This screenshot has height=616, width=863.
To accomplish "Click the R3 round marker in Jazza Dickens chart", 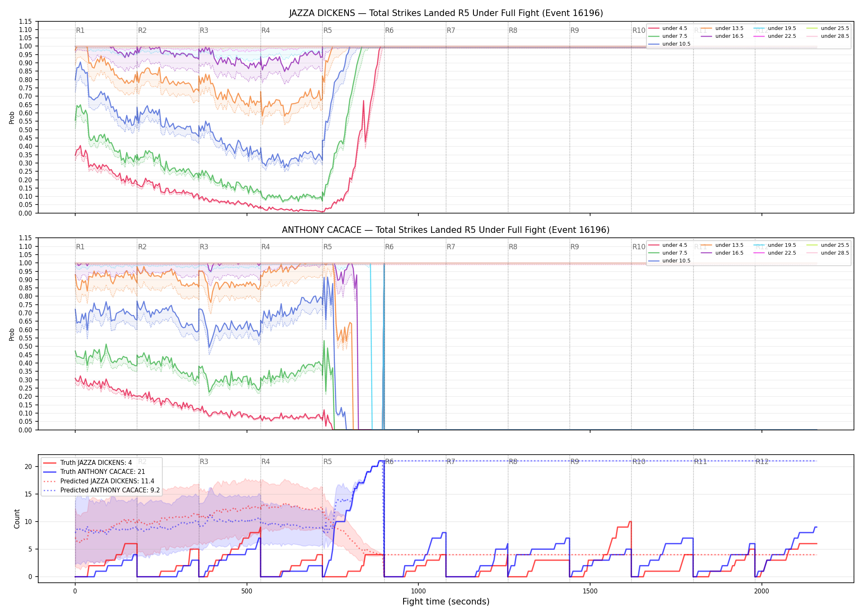I will coord(204,30).
